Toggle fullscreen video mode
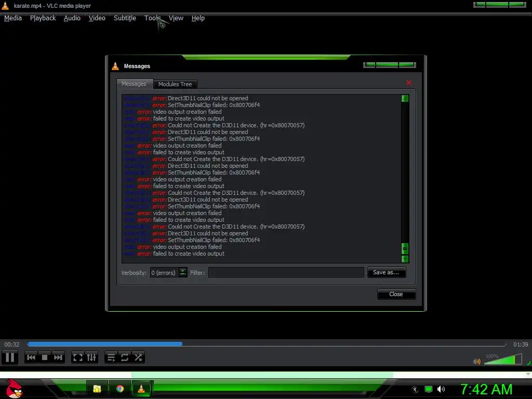This screenshot has width=532, height=399. (78, 357)
